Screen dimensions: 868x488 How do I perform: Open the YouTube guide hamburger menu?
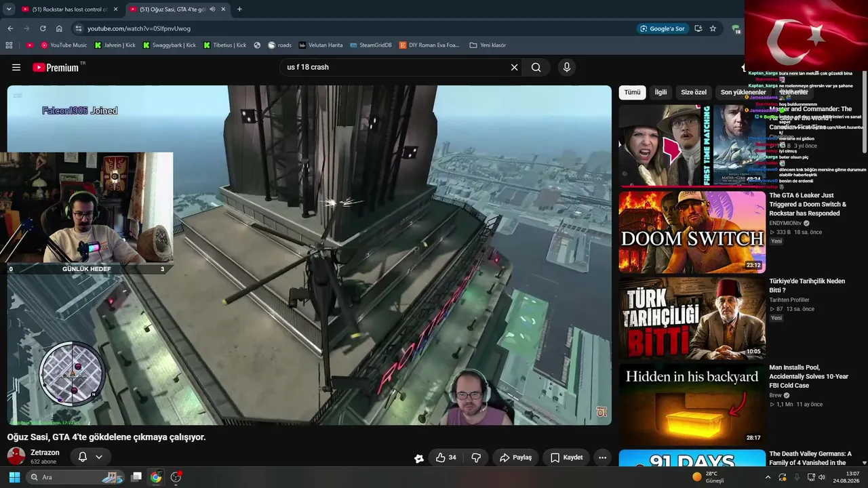(16, 67)
